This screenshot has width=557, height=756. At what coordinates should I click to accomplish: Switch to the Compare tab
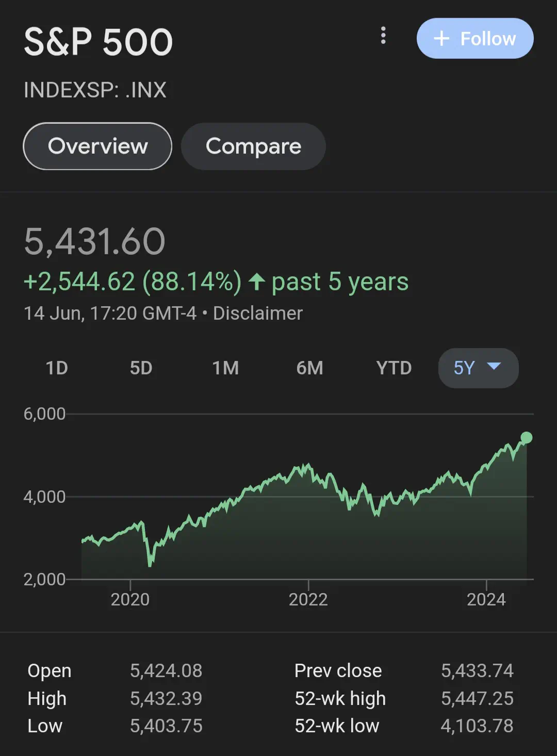(253, 146)
